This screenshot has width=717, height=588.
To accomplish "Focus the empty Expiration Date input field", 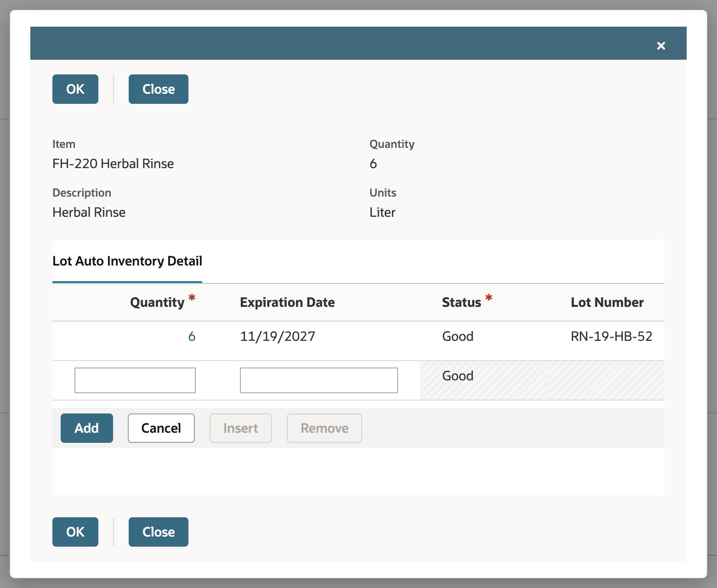I will point(319,380).
